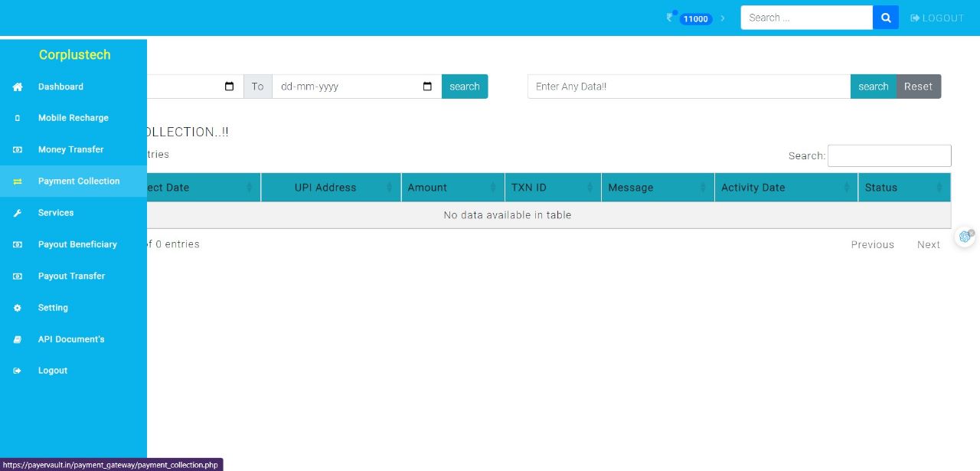Open the Services menu item

pos(56,213)
